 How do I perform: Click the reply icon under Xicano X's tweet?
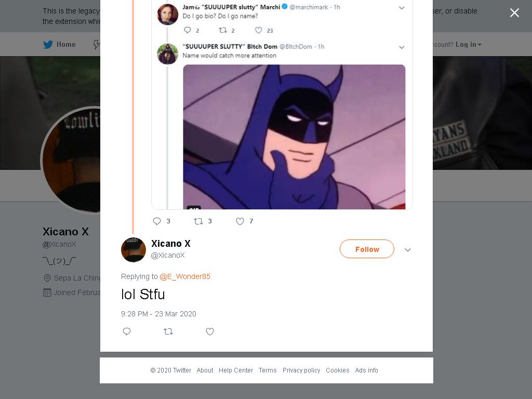(x=127, y=331)
